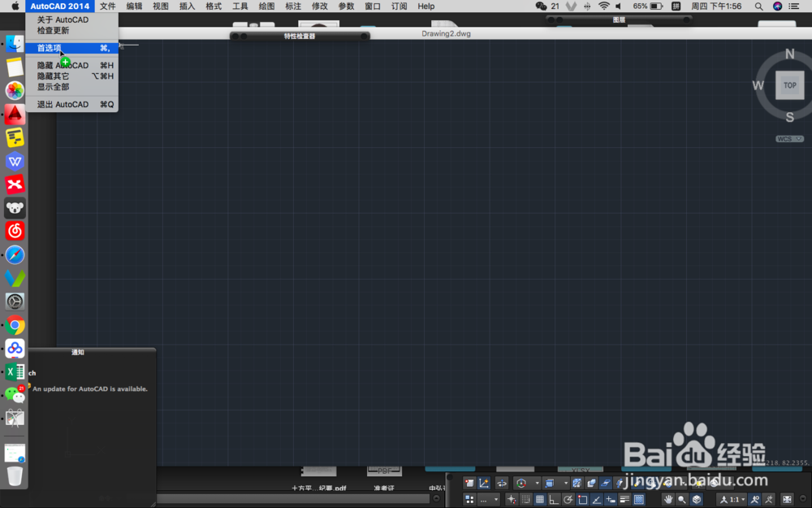Screen dimensions: 812x508
Task: Open Google Chrome from the Dock
Action: tap(15, 325)
